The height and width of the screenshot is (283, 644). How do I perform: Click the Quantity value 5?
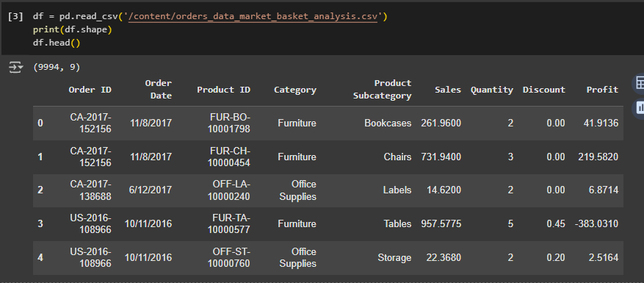pos(510,223)
